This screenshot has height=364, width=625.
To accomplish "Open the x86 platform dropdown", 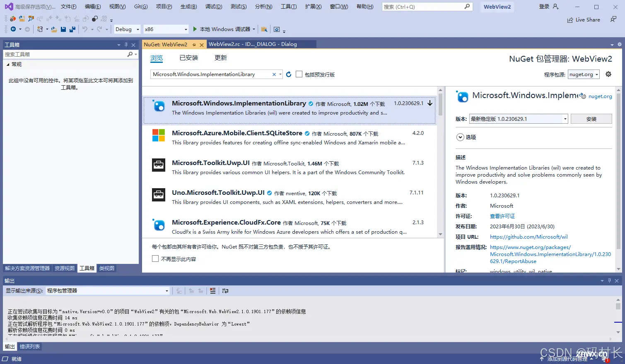I will pos(166,29).
